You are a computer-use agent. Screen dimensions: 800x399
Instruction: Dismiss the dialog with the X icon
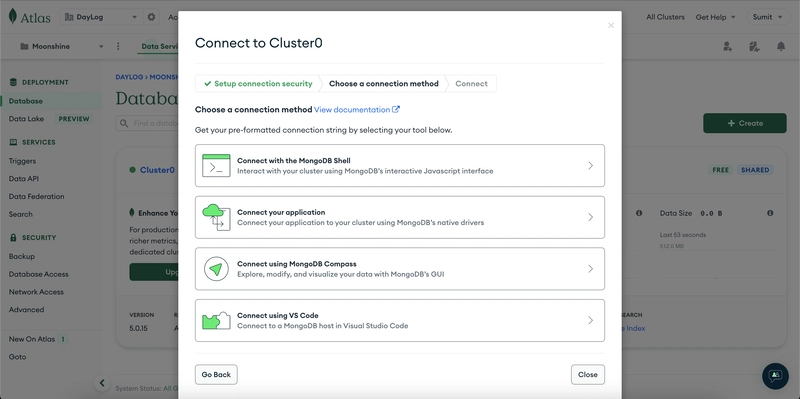pos(611,26)
